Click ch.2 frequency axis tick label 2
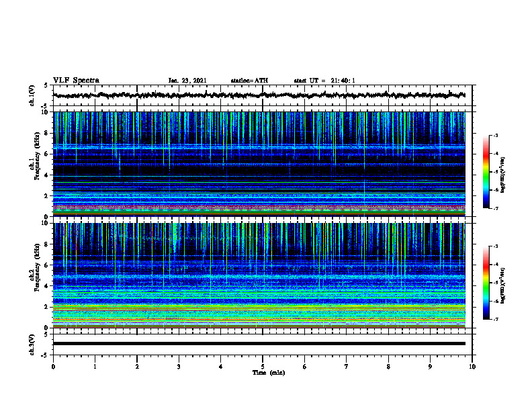 pos(47,307)
